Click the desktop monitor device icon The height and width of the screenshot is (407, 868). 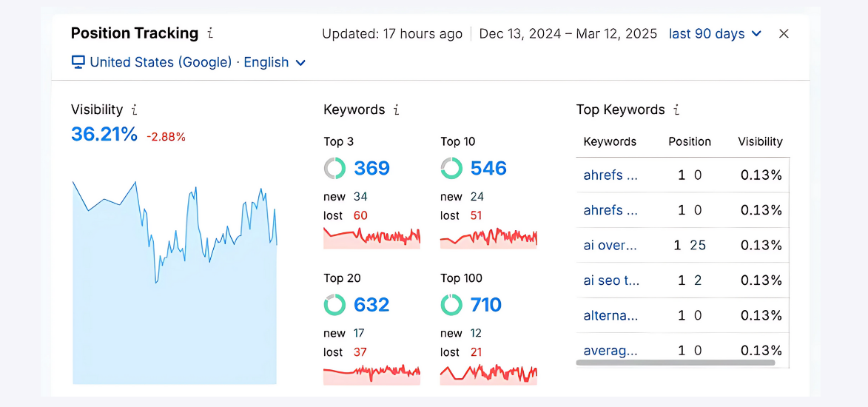[x=78, y=62]
